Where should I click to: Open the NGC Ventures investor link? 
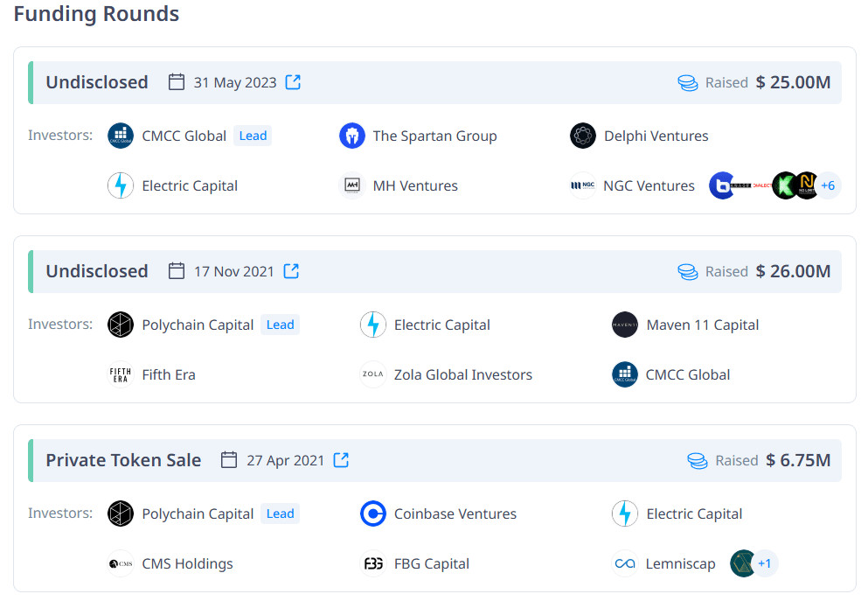coord(648,185)
